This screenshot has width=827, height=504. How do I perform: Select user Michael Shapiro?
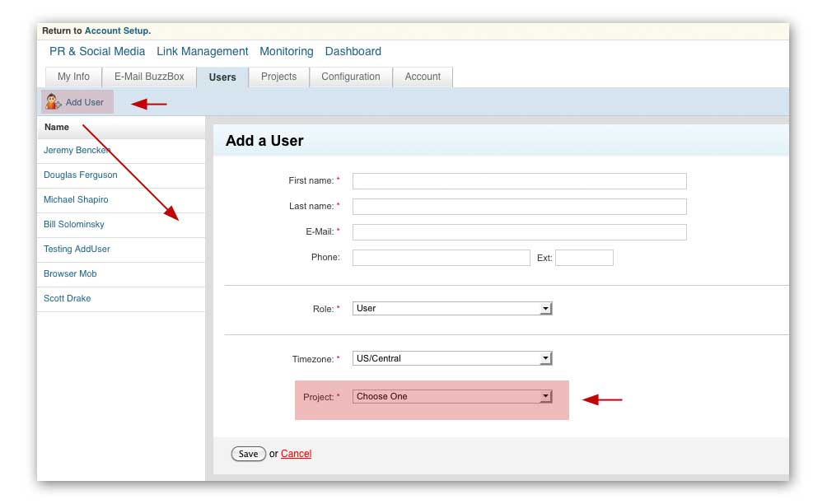(76, 200)
